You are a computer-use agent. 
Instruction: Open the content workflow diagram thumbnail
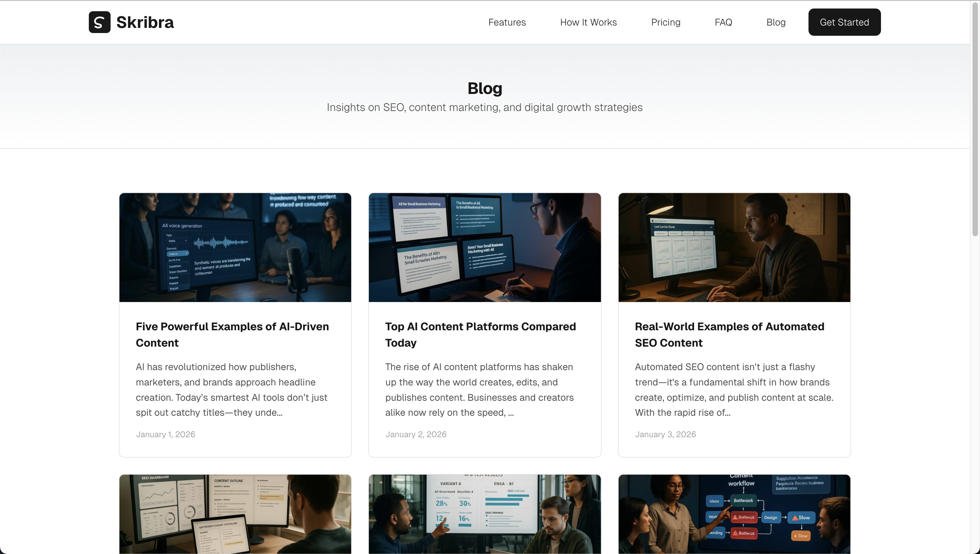[734, 514]
